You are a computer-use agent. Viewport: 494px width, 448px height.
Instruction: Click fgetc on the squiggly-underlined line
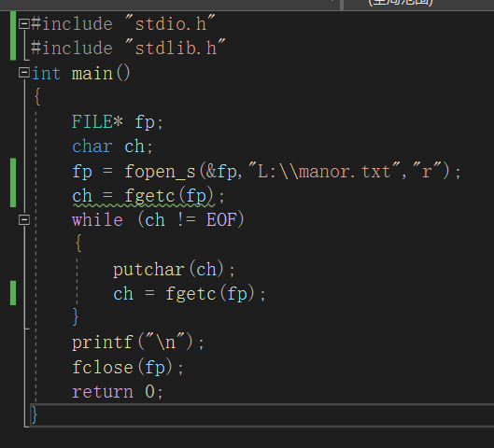pyautogui.click(x=149, y=196)
